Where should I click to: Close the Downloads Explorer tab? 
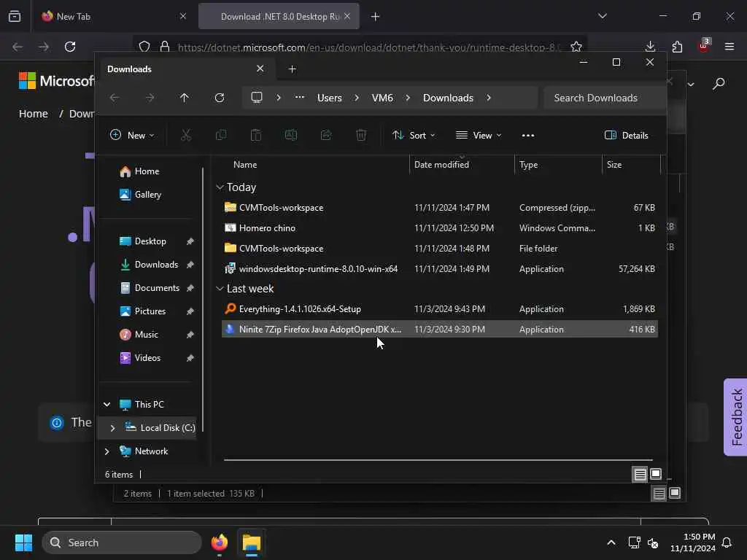tap(260, 69)
